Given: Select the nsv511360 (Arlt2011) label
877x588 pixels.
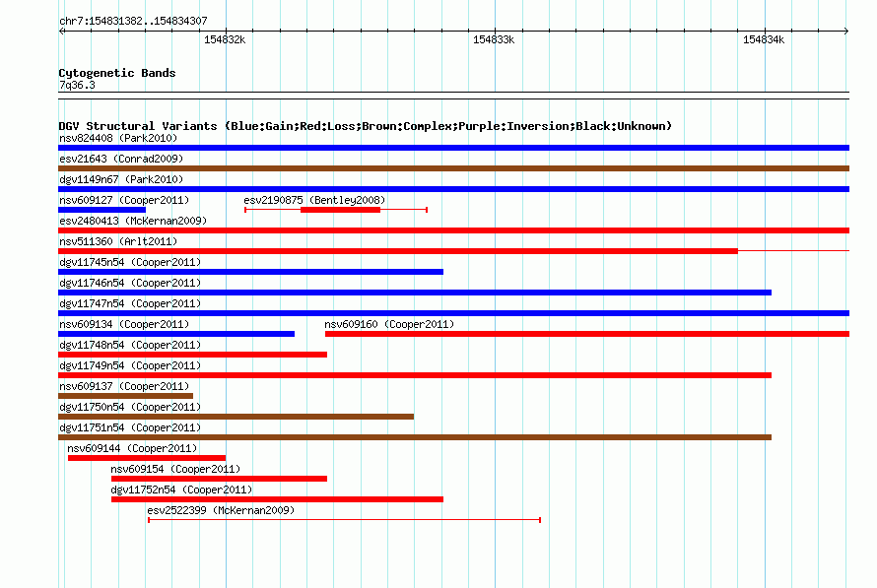Looking at the screenshot, I should 118,241.
